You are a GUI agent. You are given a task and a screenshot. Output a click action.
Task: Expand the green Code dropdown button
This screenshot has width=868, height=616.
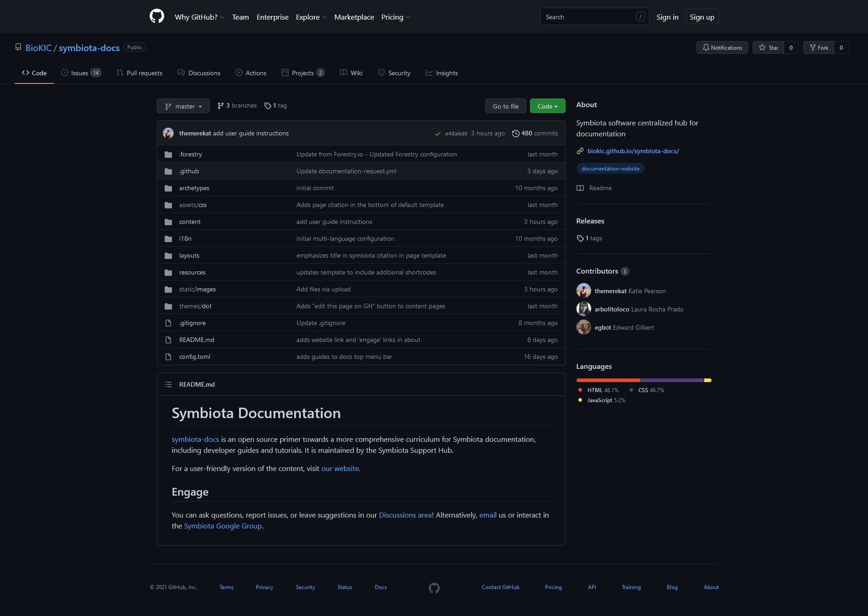(547, 106)
